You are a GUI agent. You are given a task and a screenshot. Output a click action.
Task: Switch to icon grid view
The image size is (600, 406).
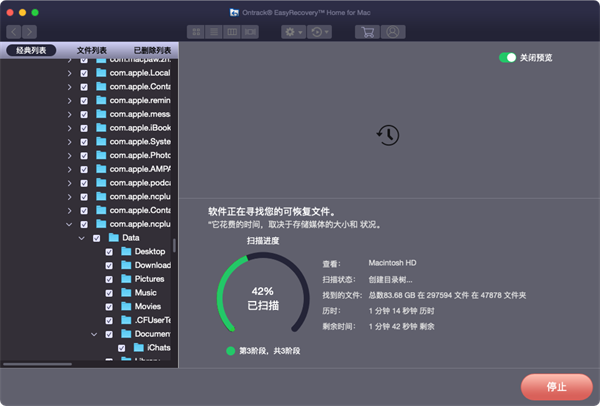tap(196, 32)
